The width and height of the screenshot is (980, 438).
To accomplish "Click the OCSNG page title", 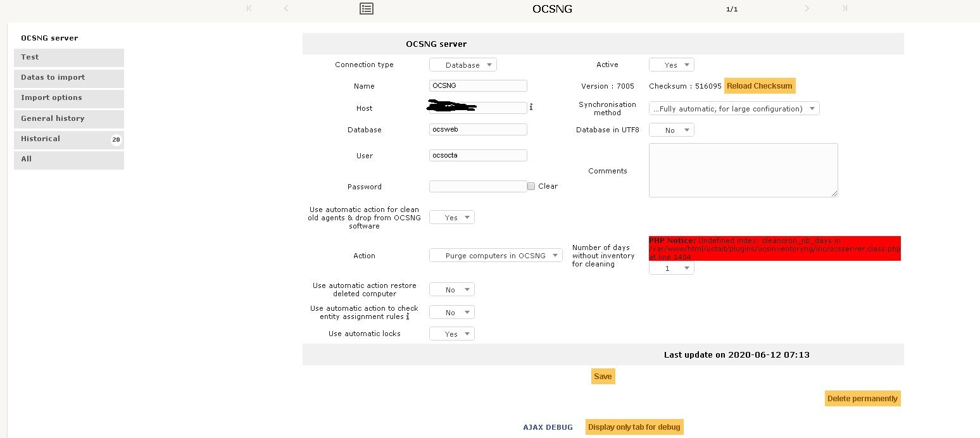I will coord(553,9).
